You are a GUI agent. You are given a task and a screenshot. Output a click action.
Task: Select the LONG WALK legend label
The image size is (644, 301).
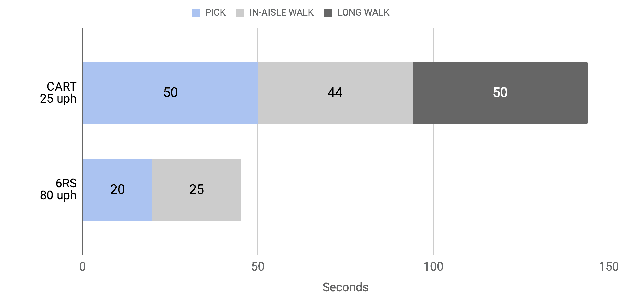tap(363, 13)
